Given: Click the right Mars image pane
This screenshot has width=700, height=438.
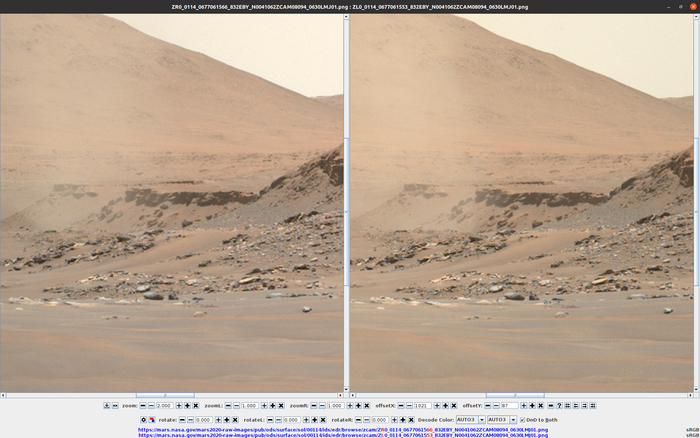Looking at the screenshot, I should 521,203.
